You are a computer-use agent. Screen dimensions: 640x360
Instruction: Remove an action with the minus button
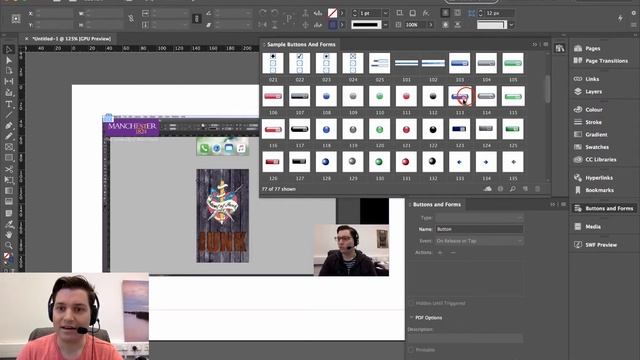453,253
